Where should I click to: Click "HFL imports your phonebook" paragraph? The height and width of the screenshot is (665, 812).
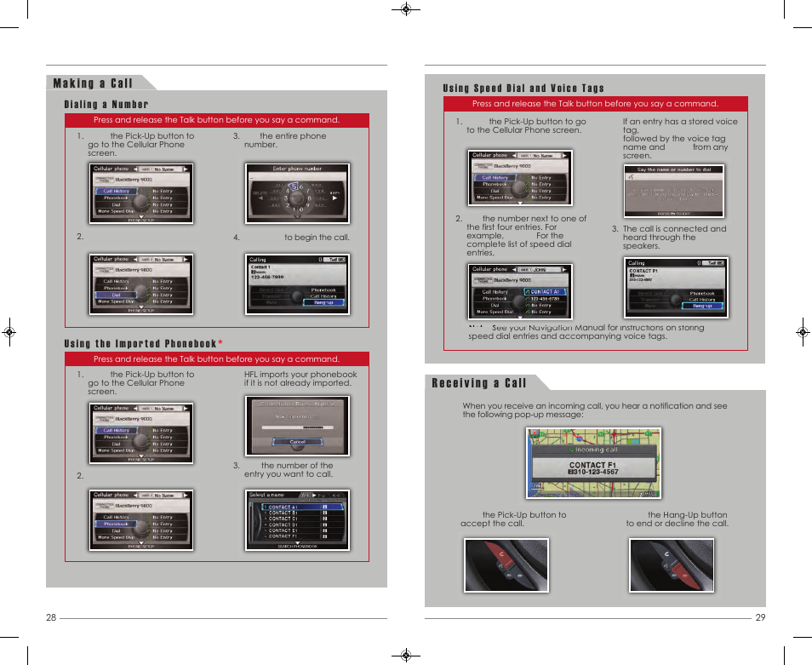pyautogui.click(x=300, y=379)
